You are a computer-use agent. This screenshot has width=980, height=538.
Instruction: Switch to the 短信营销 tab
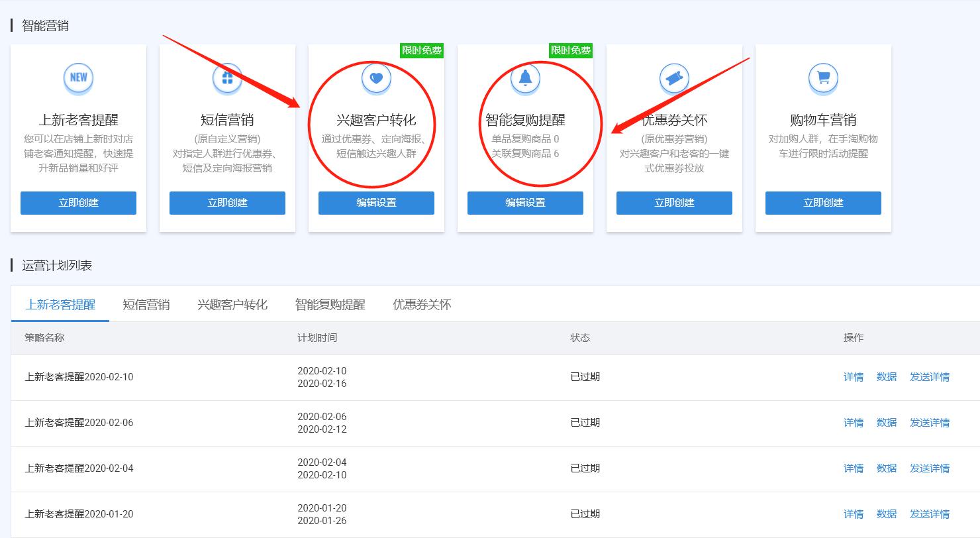tap(146, 305)
